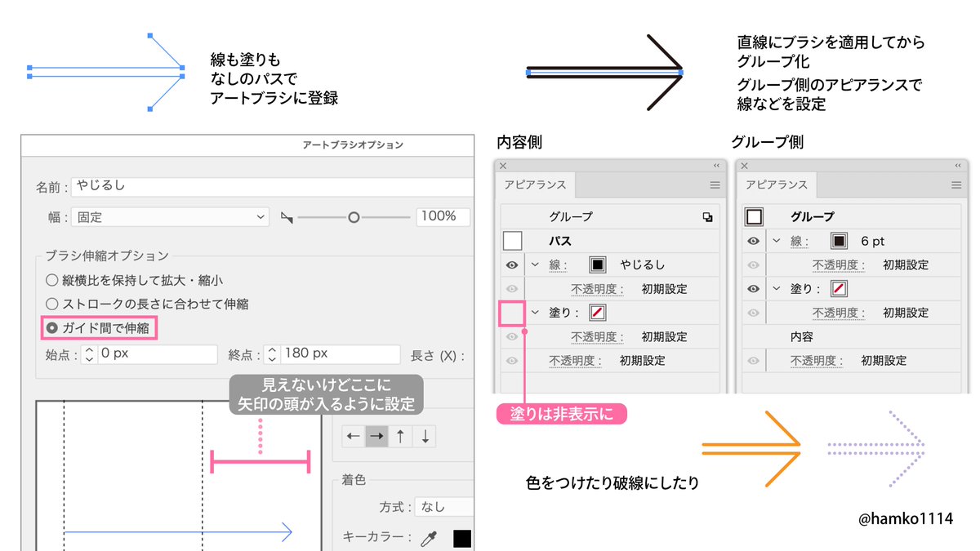Click the パス thumbnail in 内容側 Appearance panel
This screenshot has width=980, height=551.
point(513,241)
